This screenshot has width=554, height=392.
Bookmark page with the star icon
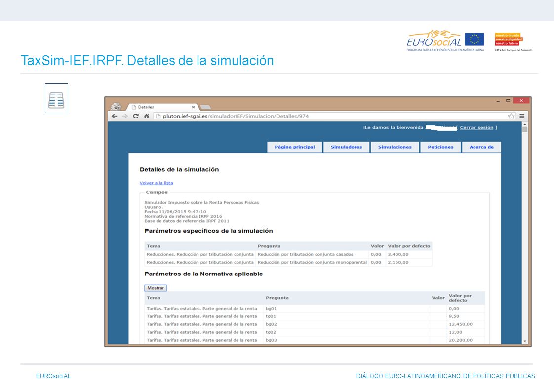511,116
